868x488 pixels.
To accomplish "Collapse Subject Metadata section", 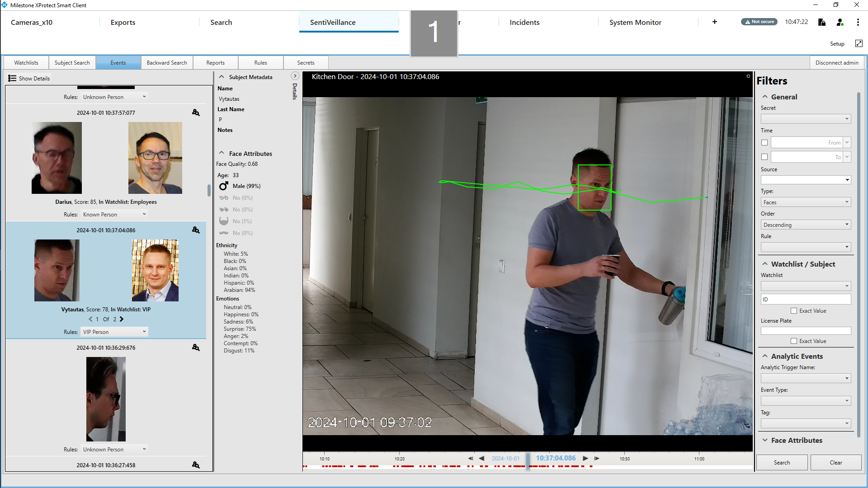I will 222,77.
